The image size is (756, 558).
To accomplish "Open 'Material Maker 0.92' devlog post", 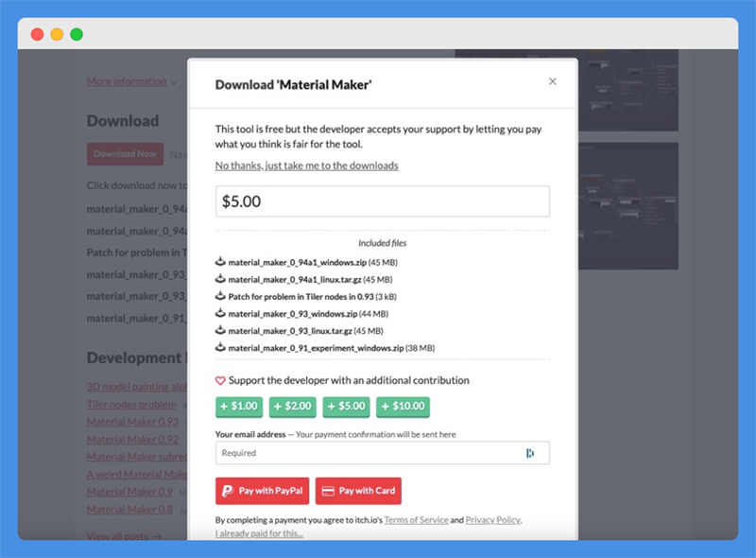I will pyautogui.click(x=132, y=440).
